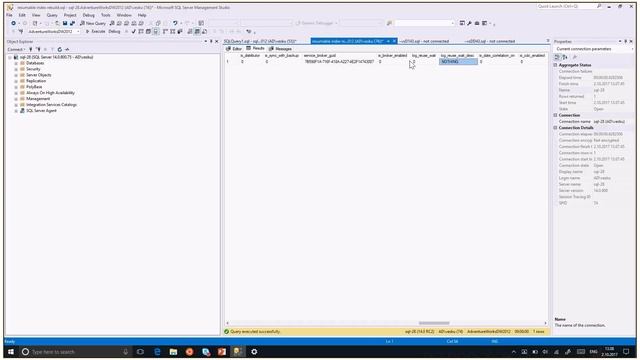Click the Save All icon in the toolbar
The image size is (640, 360).
[x=72, y=23]
